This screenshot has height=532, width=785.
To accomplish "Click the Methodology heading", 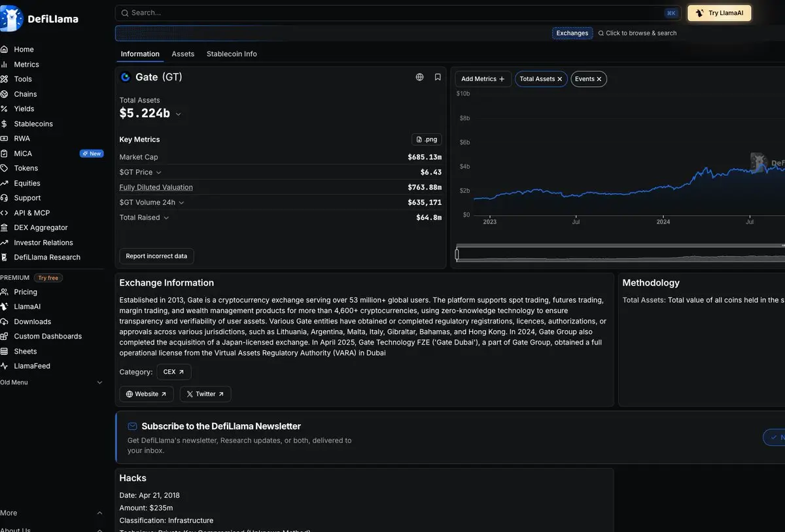I will (x=651, y=283).
